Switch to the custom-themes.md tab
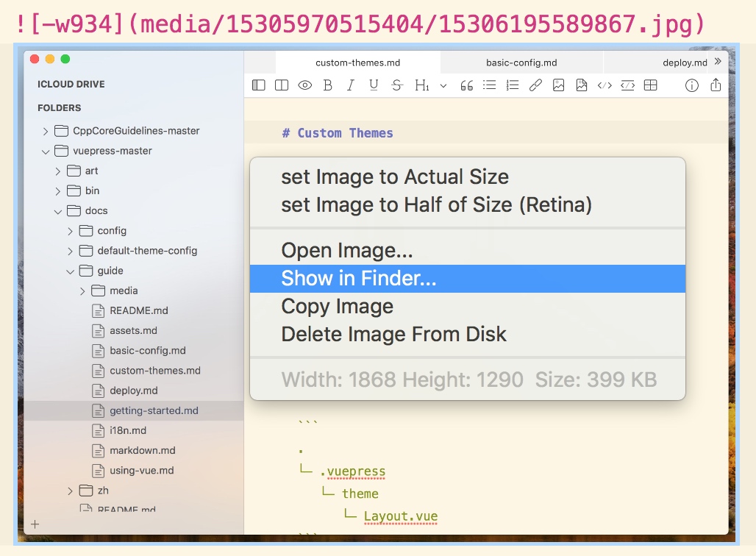Image resolution: width=756 pixels, height=556 pixels. click(x=357, y=63)
